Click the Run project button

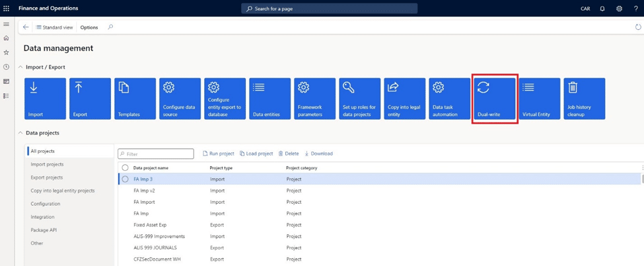click(219, 154)
